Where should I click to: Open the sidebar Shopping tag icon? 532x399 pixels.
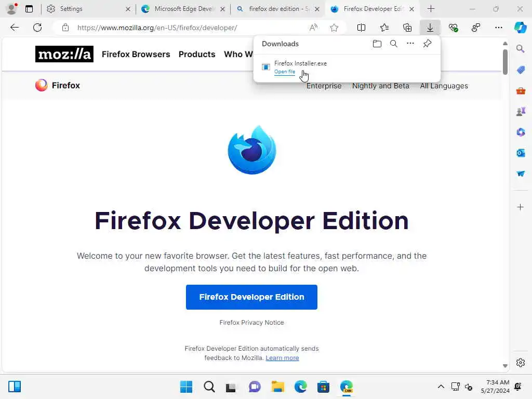(521, 70)
